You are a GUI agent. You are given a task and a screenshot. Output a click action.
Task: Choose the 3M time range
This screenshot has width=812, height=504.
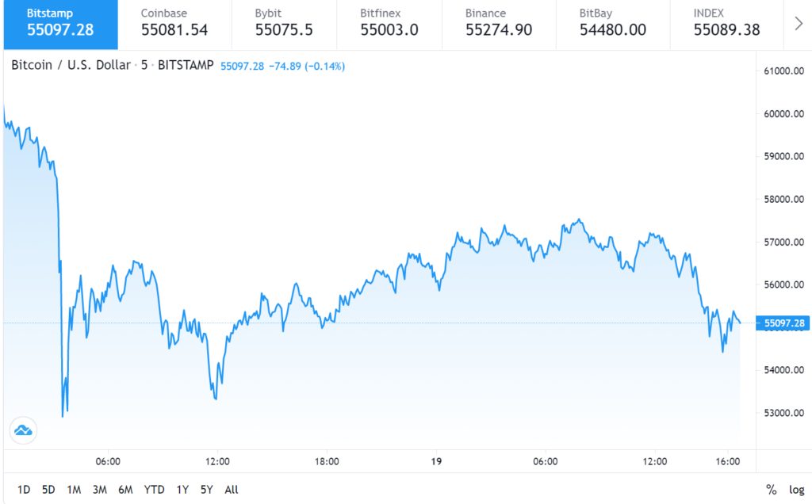[99, 490]
